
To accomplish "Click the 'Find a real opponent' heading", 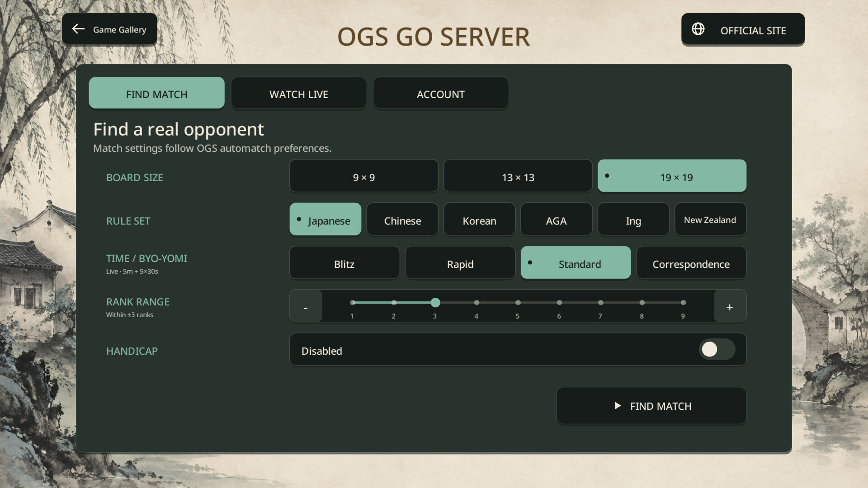I will click(179, 130).
